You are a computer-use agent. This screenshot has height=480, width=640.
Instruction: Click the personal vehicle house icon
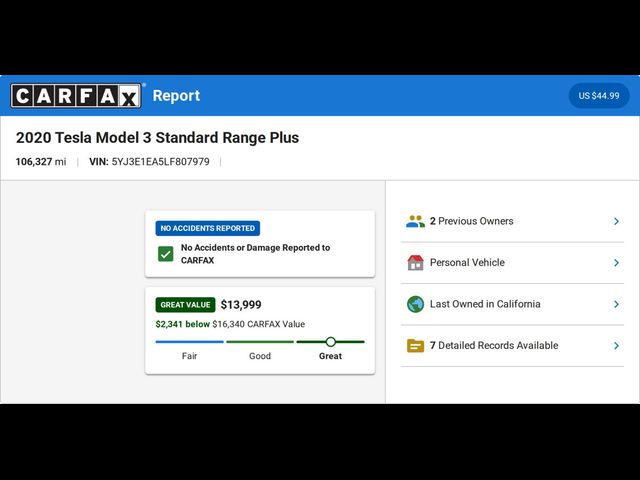415,263
